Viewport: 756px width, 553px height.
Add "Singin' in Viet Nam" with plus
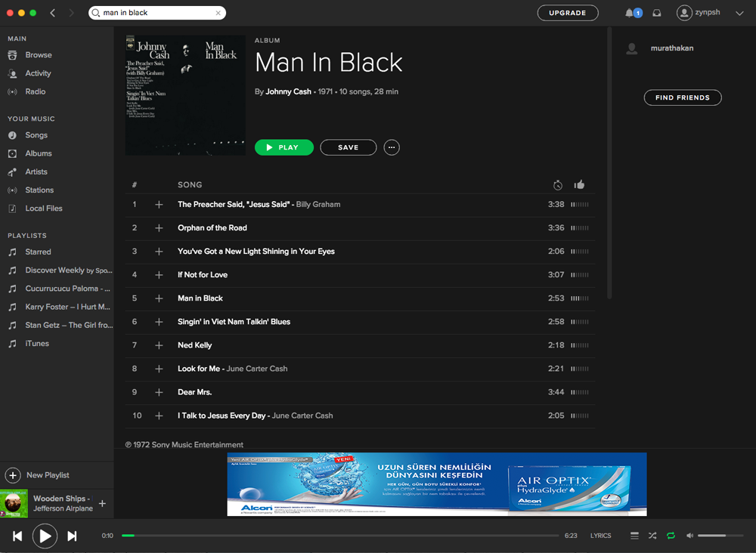tap(159, 322)
